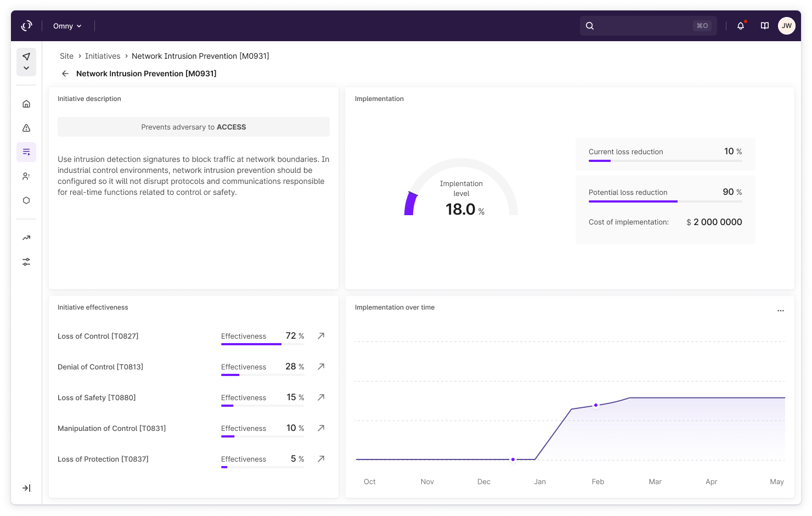Click the Implementation over time heading

pyautogui.click(x=394, y=307)
